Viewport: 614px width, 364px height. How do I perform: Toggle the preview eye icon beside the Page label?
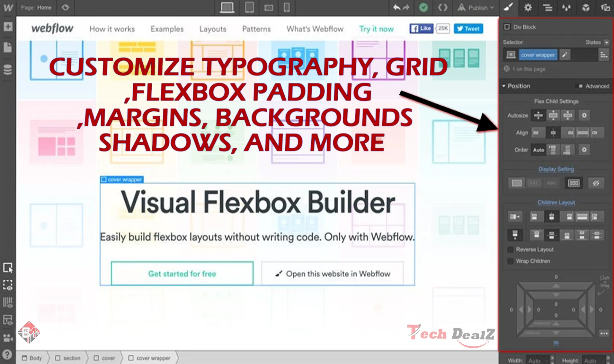(65, 7)
